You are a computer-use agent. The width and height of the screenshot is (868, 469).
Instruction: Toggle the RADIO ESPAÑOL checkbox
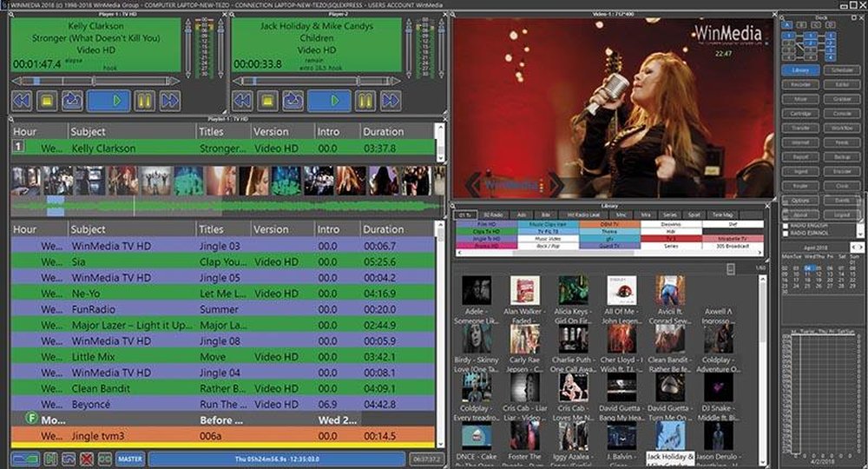click(x=786, y=233)
